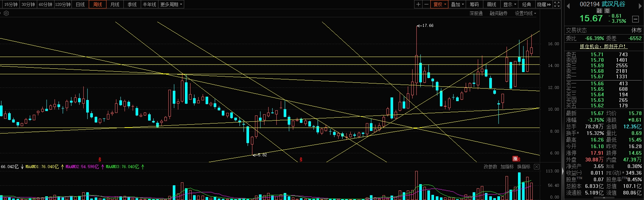Open chart settings gear icon
Viewport: 644px width, 200px height.
pyautogui.click(x=6, y=13)
